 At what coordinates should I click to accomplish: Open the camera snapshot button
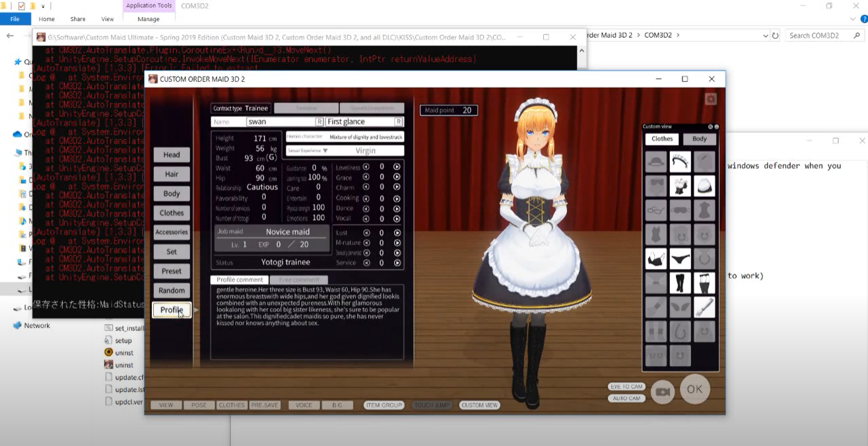click(x=663, y=391)
